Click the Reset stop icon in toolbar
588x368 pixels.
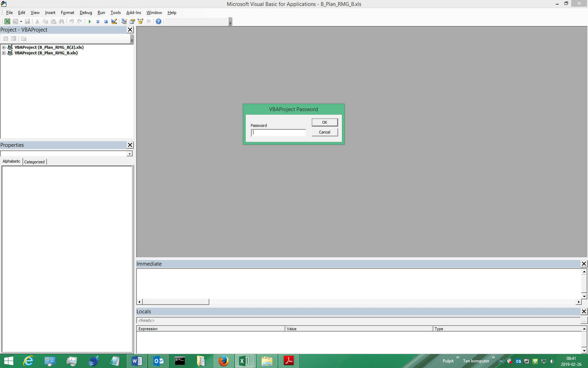pyautogui.click(x=106, y=21)
